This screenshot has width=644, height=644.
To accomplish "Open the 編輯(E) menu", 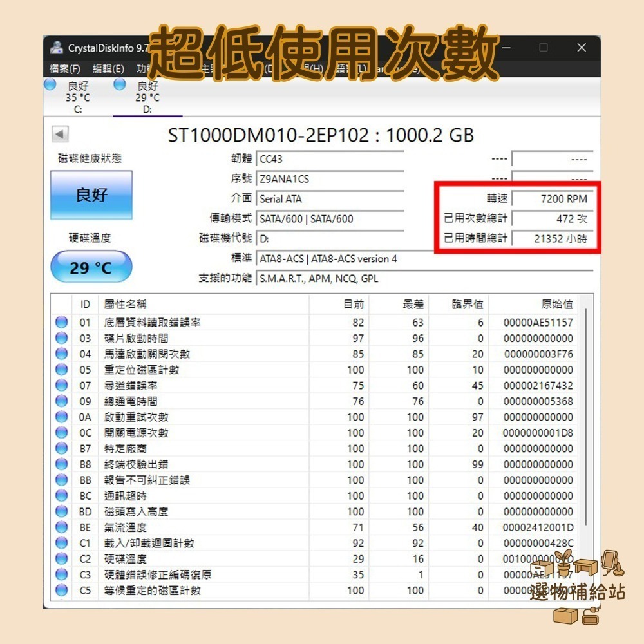I will [108, 69].
